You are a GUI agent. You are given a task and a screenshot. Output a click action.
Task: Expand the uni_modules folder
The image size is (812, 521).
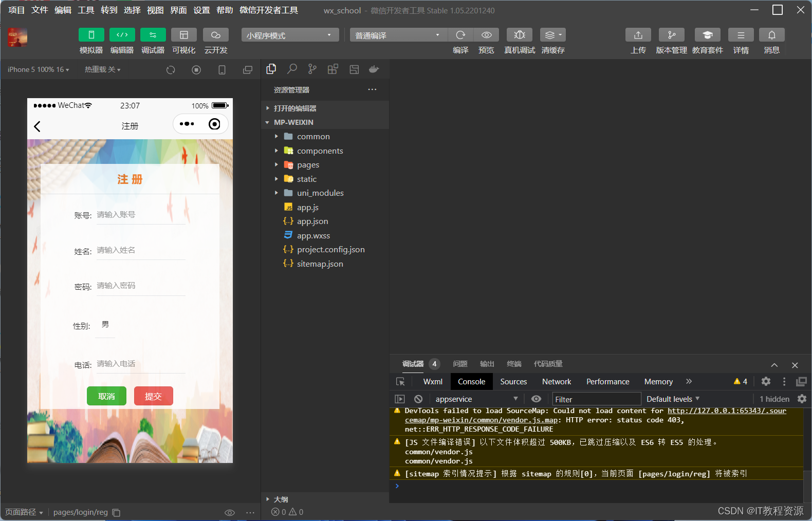325,193
